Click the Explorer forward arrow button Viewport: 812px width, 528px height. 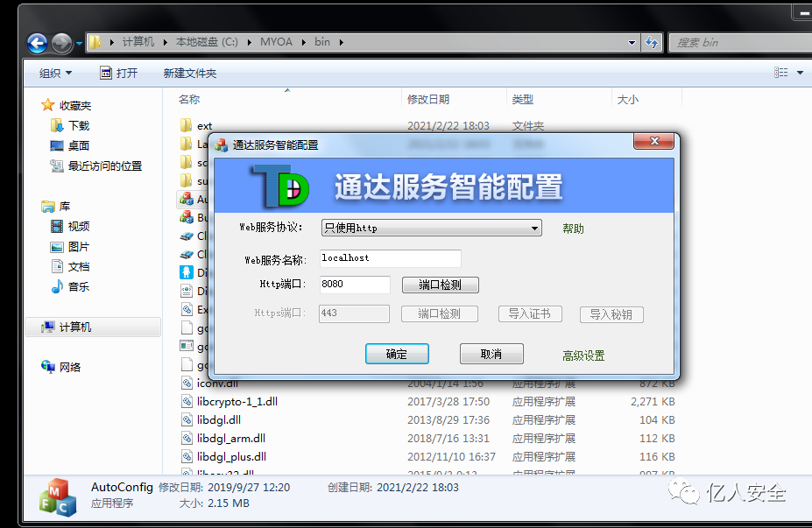click(61, 43)
